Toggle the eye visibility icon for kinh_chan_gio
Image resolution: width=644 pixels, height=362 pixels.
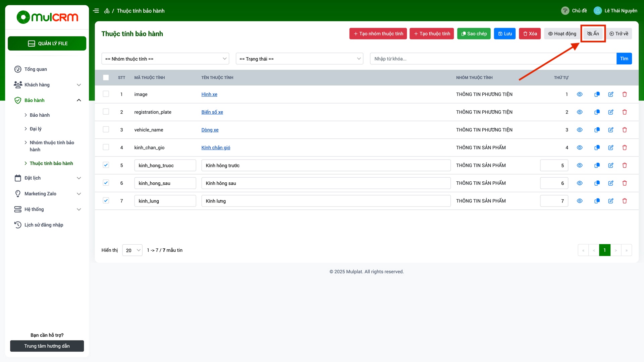point(579,147)
